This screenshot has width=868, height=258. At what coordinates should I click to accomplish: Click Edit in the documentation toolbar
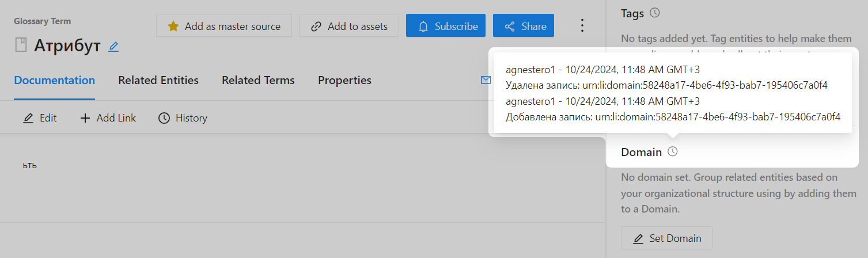pyautogui.click(x=40, y=118)
